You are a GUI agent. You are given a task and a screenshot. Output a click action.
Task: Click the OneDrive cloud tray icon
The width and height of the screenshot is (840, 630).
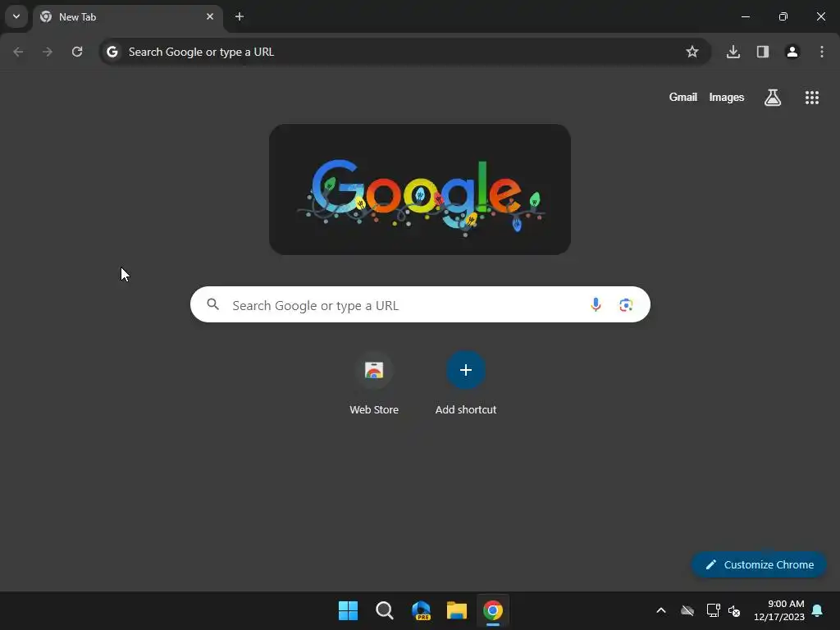click(687, 610)
